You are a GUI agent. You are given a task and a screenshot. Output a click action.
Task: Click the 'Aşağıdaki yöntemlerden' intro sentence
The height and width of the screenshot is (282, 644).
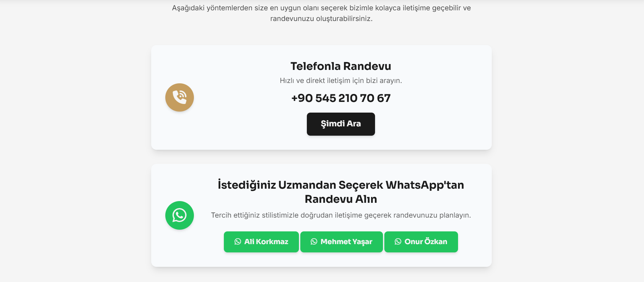click(321, 8)
